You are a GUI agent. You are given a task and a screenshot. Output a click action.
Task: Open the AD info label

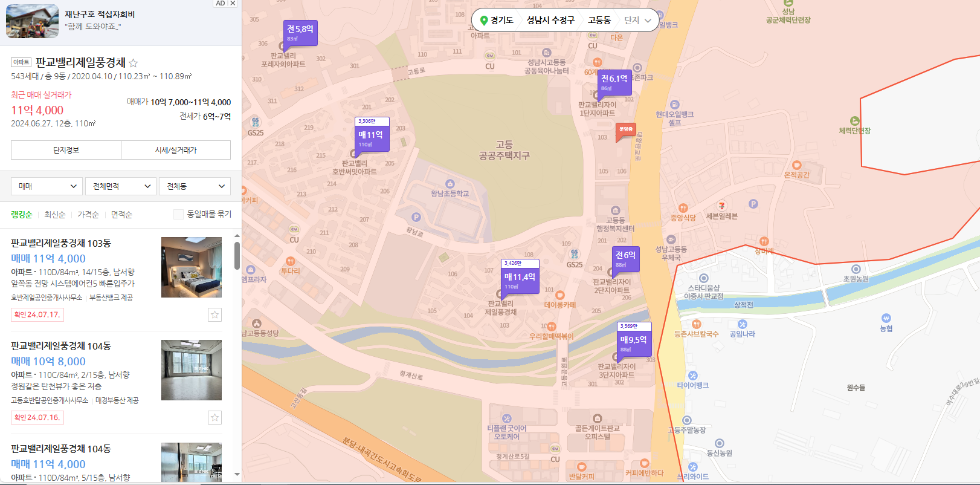pos(221,3)
